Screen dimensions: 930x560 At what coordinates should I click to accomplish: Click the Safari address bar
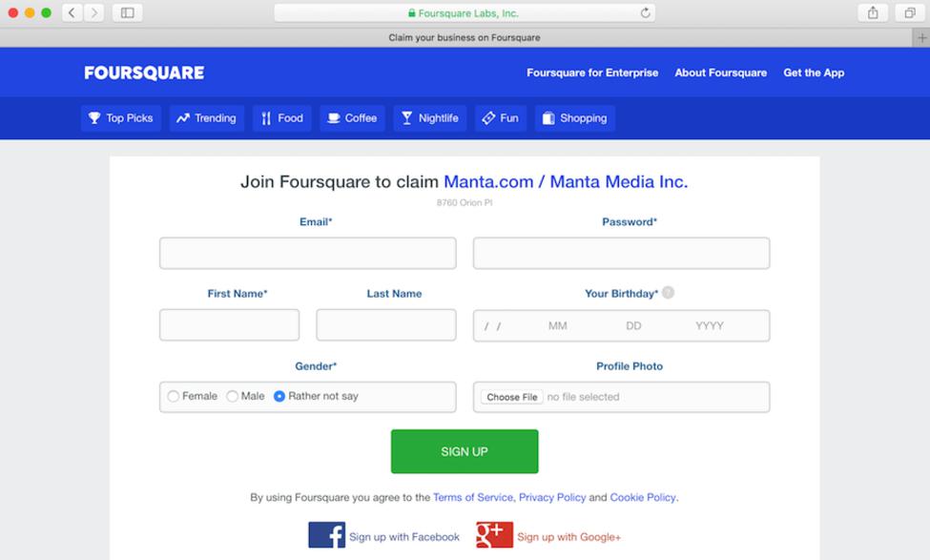[x=465, y=13]
